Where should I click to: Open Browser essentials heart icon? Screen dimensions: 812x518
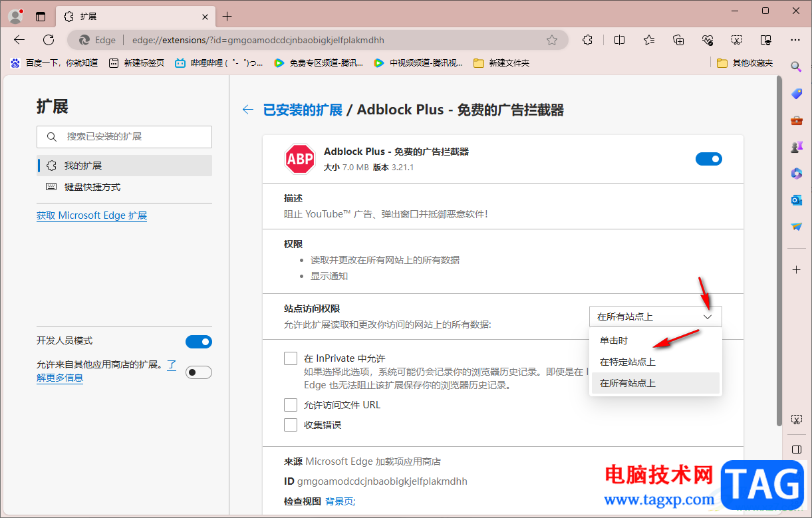coord(708,40)
